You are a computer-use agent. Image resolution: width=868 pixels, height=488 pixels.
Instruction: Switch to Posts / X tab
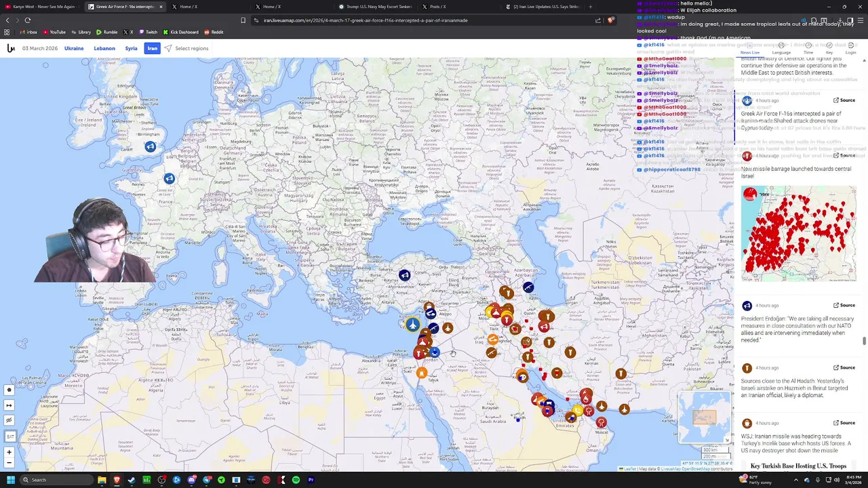461,7
